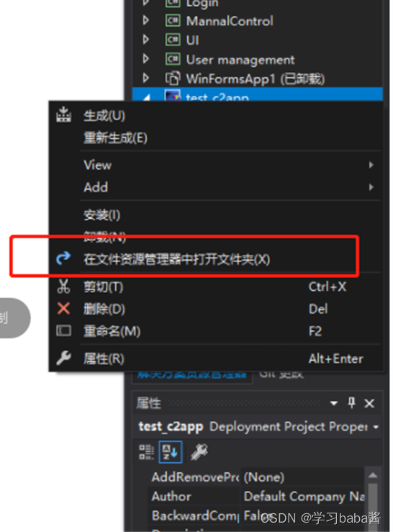393x532 pixels.
Task: Click the Rename icon beside 重命名(M)
Action: tap(63, 331)
